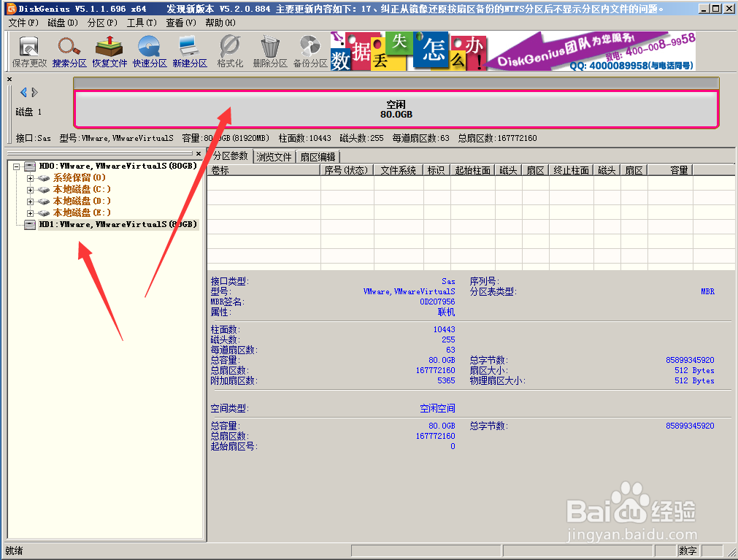738x560 pixels.
Task: Click the MBR signature value 0D207956
Action: point(437,302)
